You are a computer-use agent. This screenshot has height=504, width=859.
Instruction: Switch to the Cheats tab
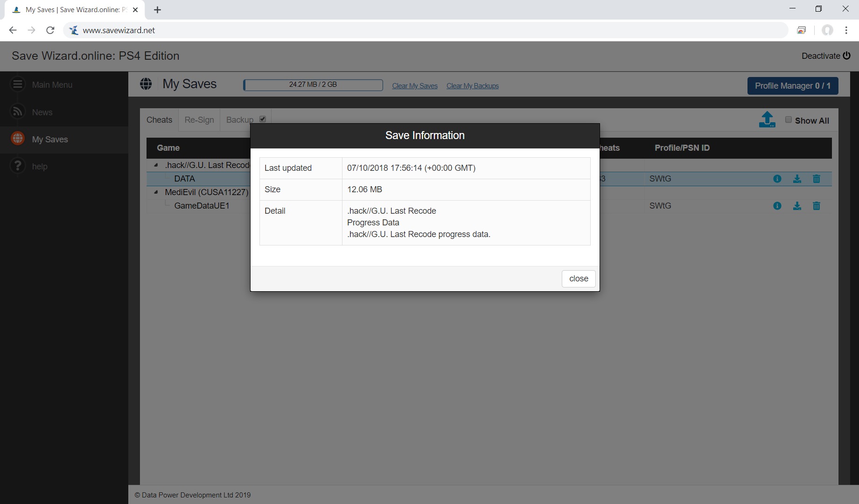click(159, 120)
